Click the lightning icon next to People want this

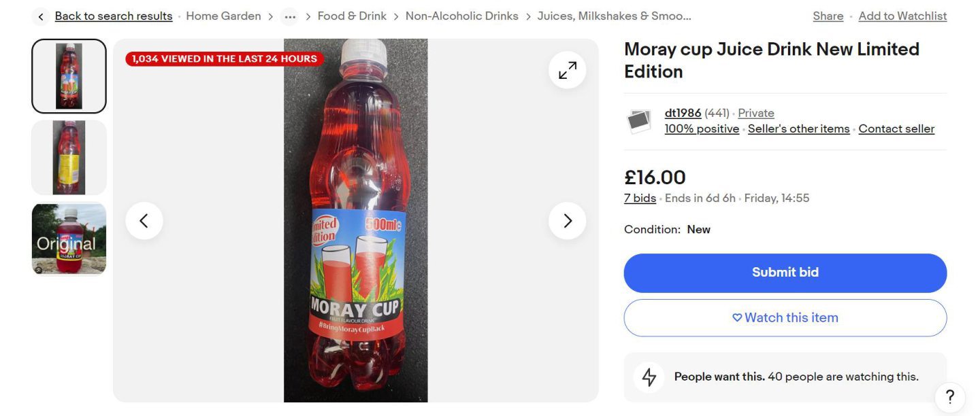[649, 377]
